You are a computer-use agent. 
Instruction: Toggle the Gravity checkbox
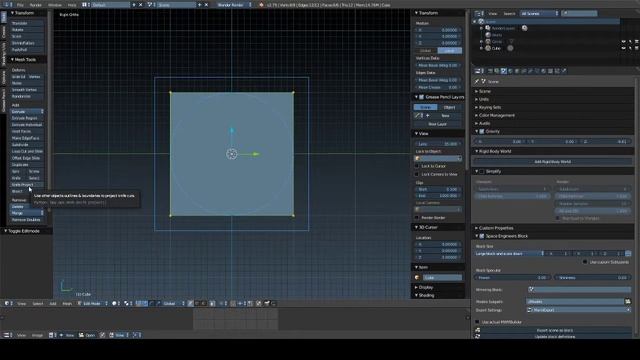click(482, 131)
